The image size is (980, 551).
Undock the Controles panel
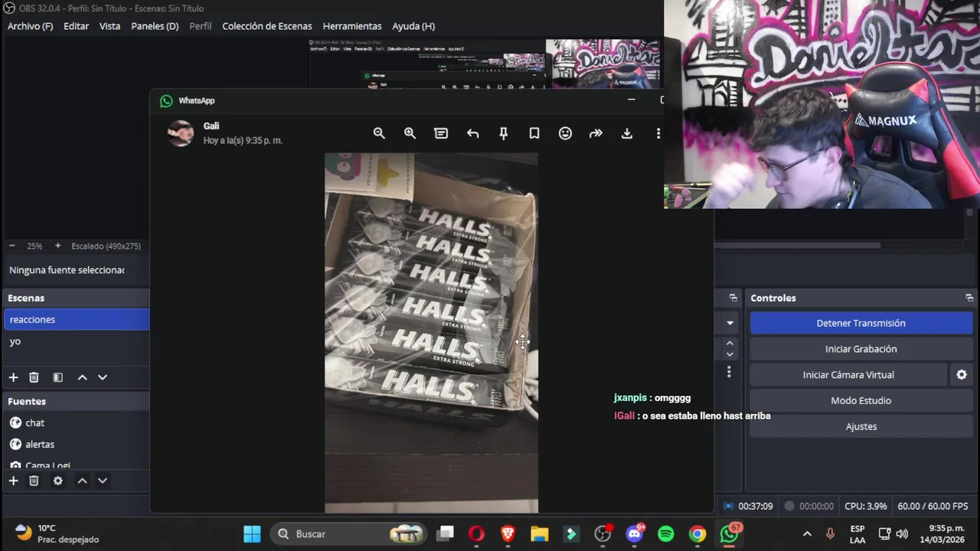[969, 298]
